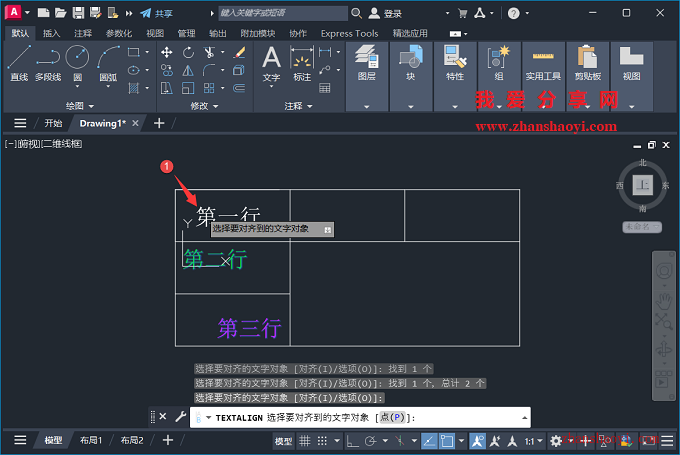
Task: Expand the Draw (绘图) panel
Action: coord(80,106)
